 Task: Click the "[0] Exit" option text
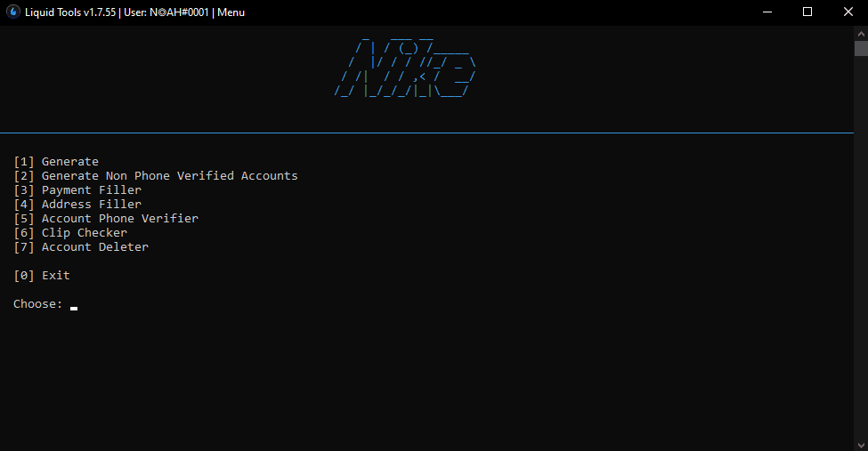(42, 276)
